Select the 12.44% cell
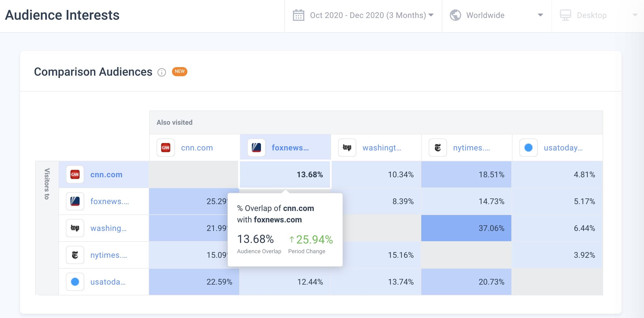 [285, 282]
